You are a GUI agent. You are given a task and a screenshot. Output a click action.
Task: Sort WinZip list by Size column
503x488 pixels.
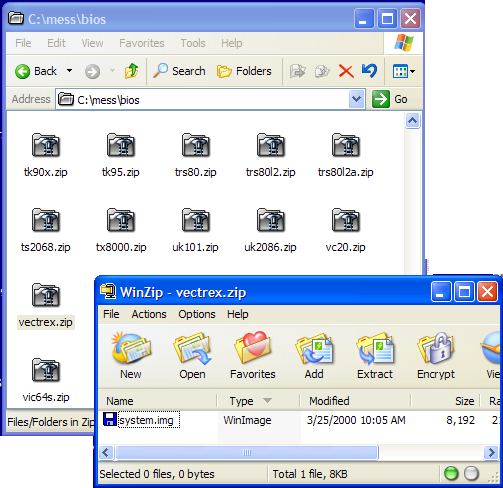click(x=446, y=401)
